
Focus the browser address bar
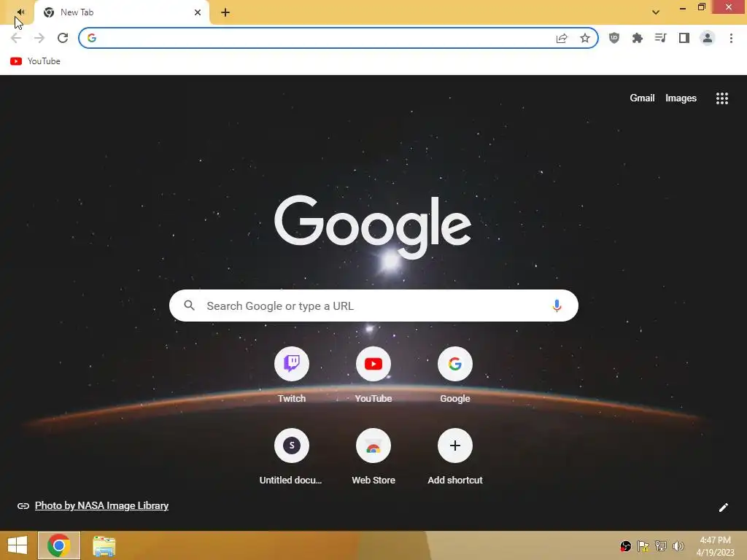338,38
